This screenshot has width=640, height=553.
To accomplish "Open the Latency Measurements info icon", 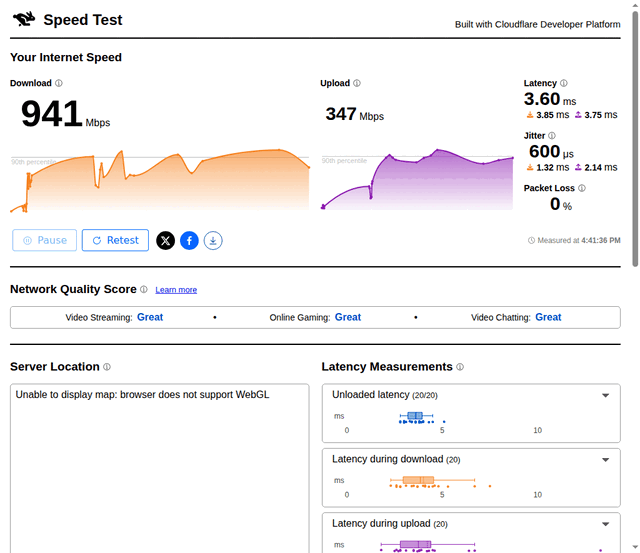I will point(460,367).
